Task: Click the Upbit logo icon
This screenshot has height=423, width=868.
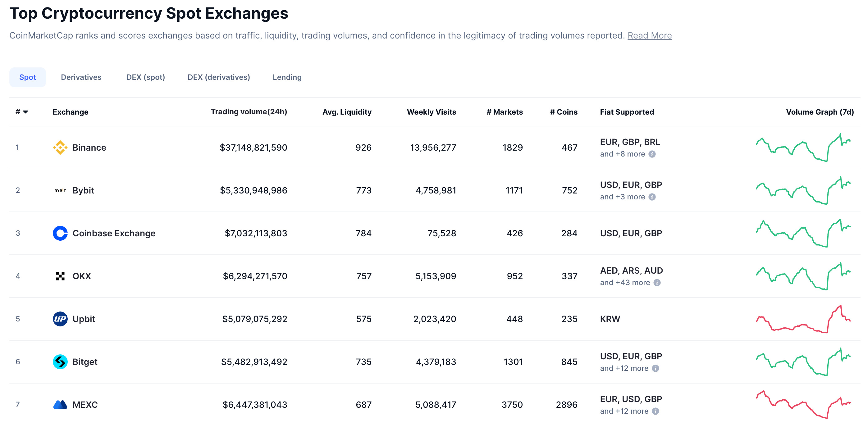Action: tap(60, 319)
